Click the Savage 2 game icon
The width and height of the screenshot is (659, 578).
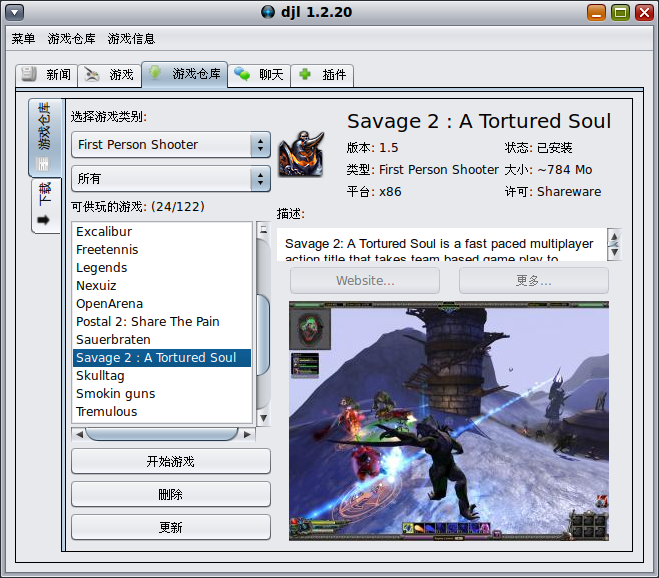click(302, 153)
